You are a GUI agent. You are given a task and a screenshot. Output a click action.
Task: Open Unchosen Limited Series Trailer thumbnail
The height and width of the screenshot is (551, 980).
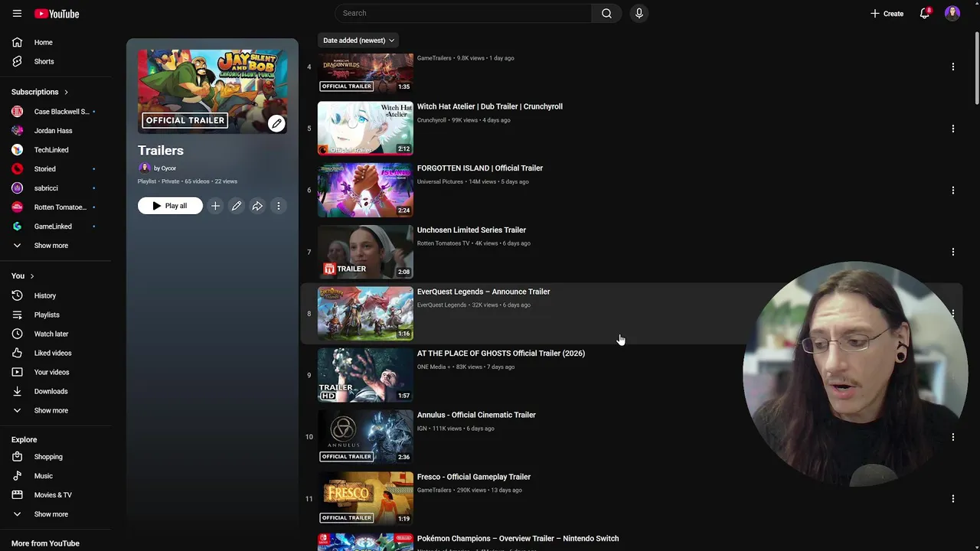click(365, 252)
